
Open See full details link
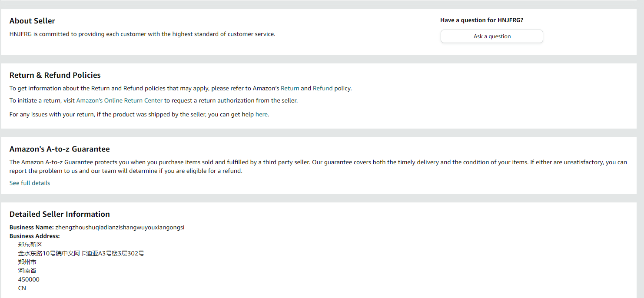(x=30, y=183)
